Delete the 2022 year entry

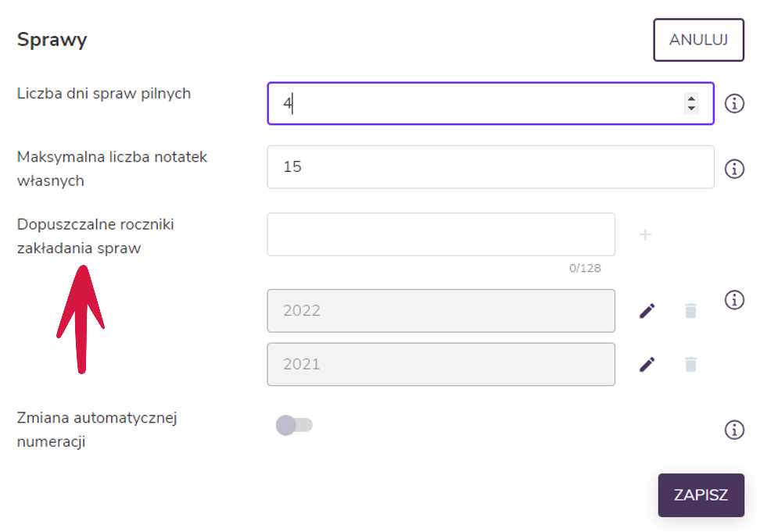click(690, 311)
